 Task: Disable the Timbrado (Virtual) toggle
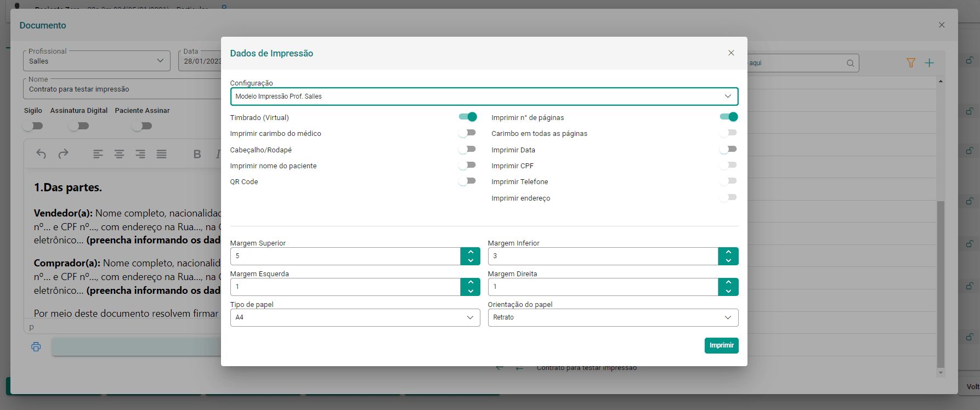[x=468, y=117]
